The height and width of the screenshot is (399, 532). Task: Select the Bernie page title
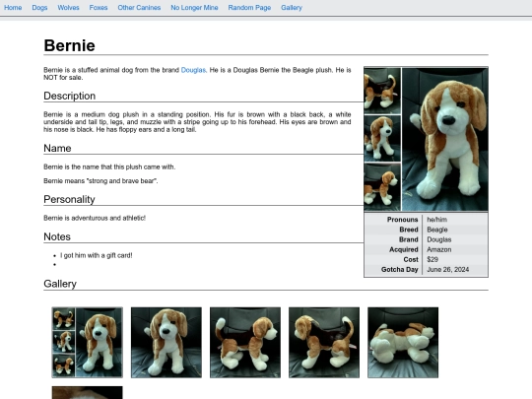tap(70, 45)
